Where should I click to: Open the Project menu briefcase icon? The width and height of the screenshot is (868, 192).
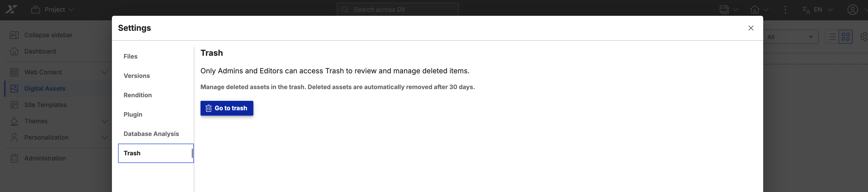tap(35, 9)
